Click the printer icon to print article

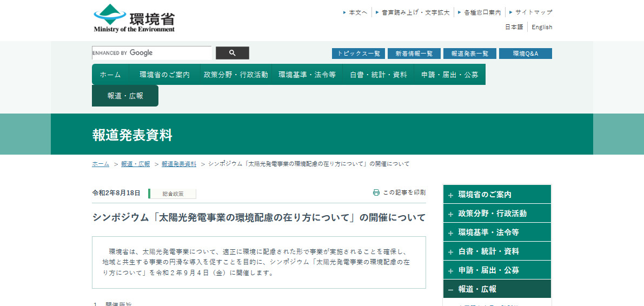pos(376,192)
